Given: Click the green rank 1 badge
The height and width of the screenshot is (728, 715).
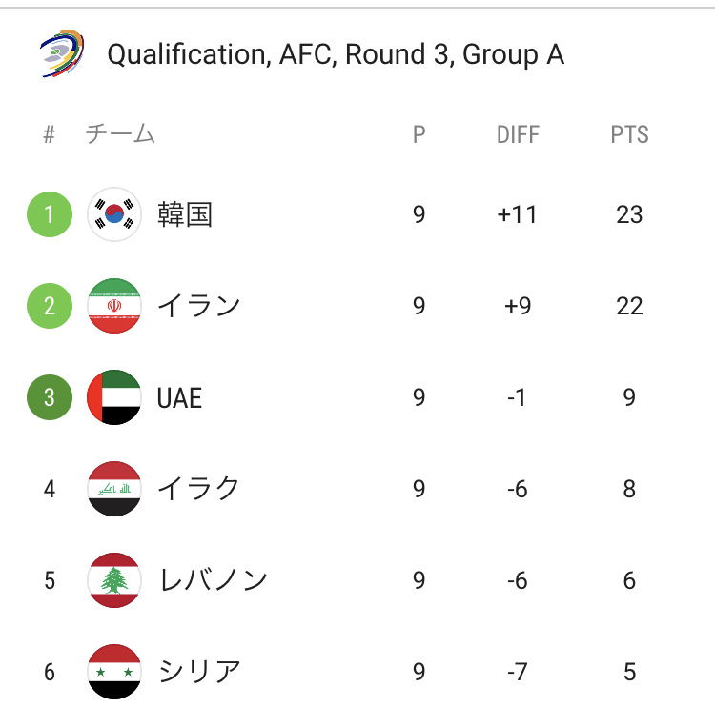Looking at the screenshot, I should click(x=50, y=214).
